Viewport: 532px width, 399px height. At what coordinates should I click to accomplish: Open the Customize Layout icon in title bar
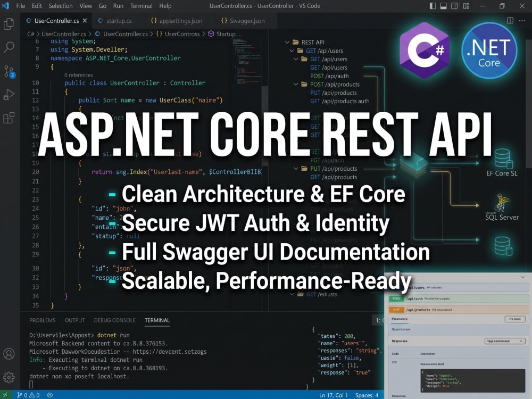click(x=467, y=6)
